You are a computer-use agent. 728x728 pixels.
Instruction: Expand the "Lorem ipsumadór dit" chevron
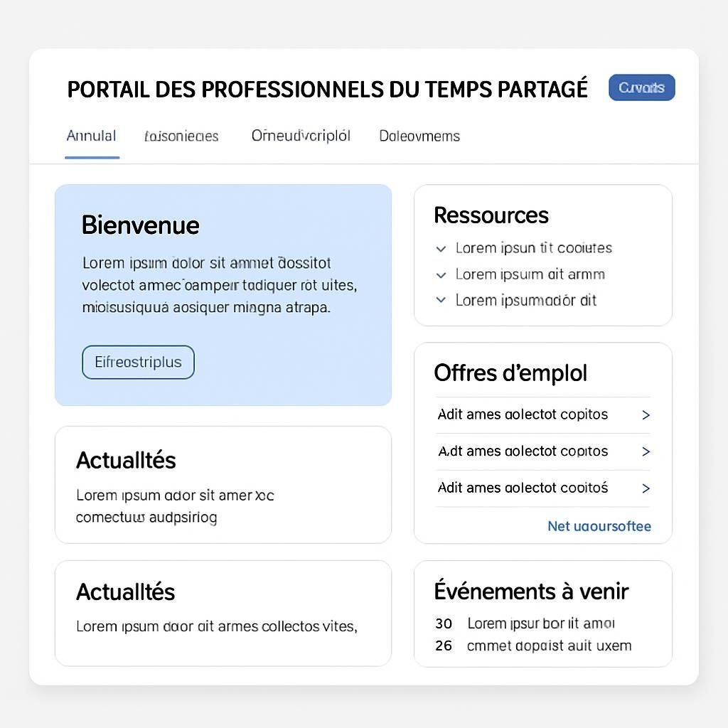coord(441,300)
